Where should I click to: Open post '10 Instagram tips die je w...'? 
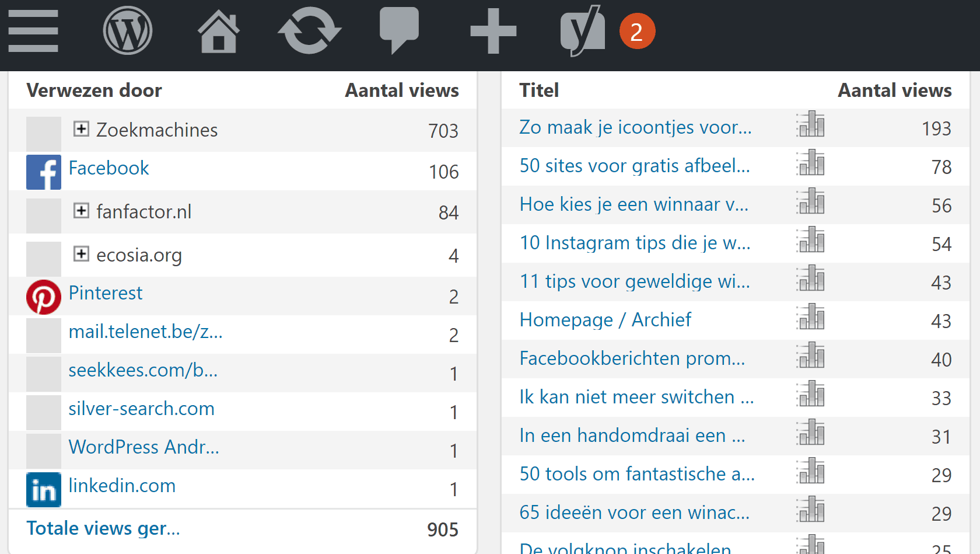(635, 243)
